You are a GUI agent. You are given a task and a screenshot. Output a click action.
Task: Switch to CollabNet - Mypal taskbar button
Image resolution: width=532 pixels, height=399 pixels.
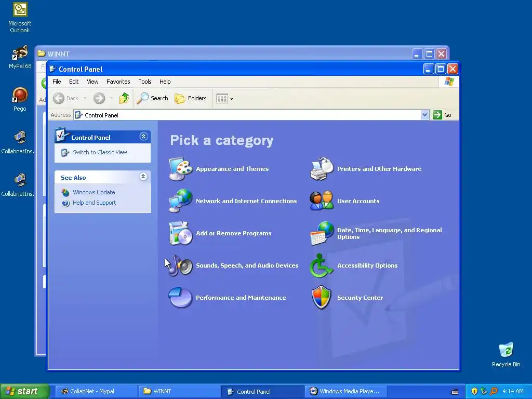[x=96, y=392]
